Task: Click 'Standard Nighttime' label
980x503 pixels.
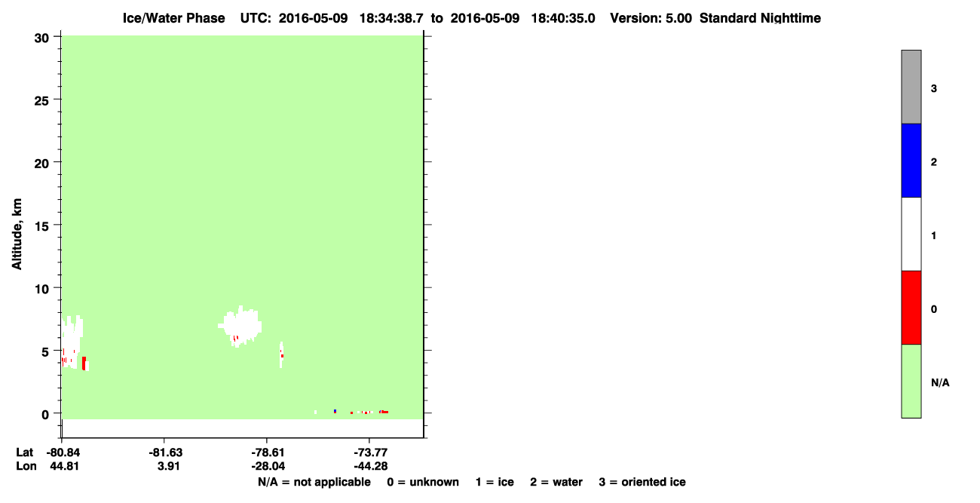Action: coord(761,18)
